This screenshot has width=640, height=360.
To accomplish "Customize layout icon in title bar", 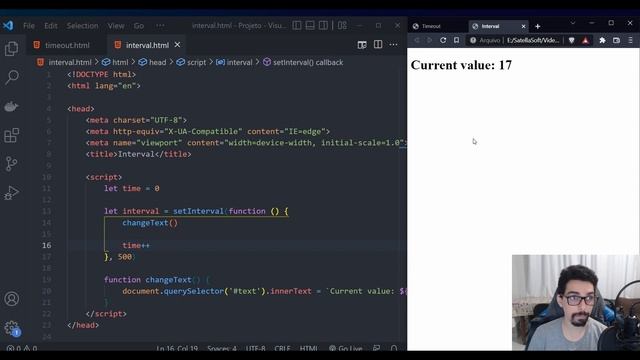I will pos(342,25).
